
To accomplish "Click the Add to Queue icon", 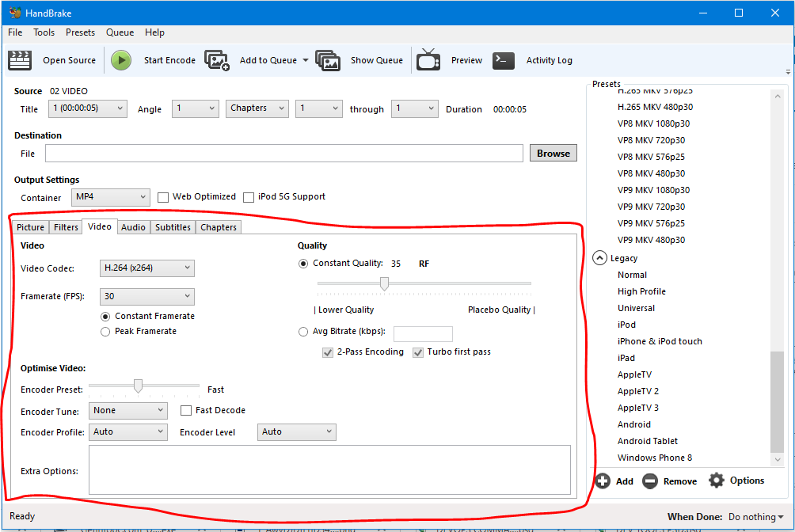I will pyautogui.click(x=217, y=60).
